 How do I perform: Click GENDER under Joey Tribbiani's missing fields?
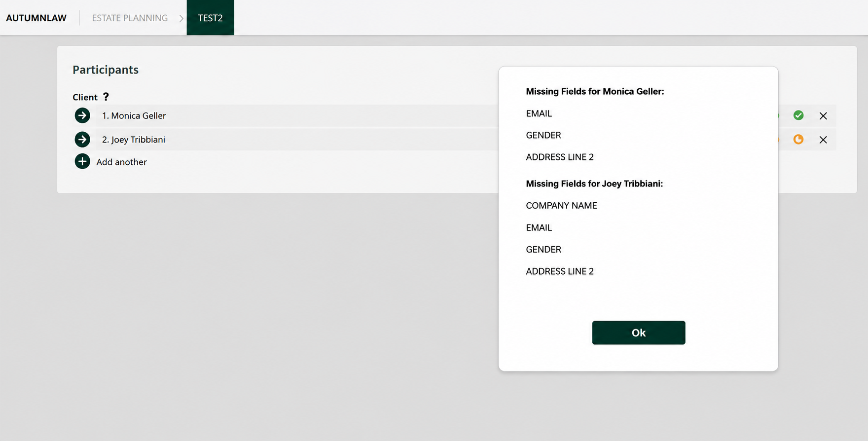click(543, 250)
